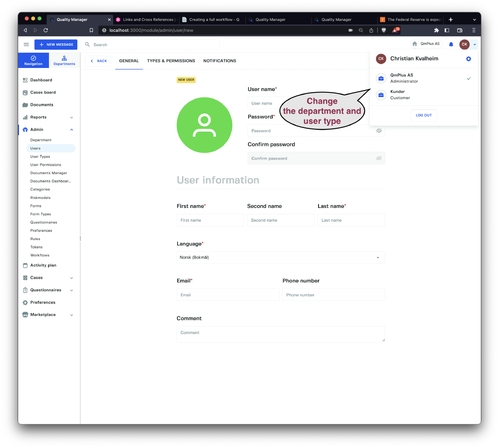
Task: Open Cases board in sidebar
Action: click(43, 93)
